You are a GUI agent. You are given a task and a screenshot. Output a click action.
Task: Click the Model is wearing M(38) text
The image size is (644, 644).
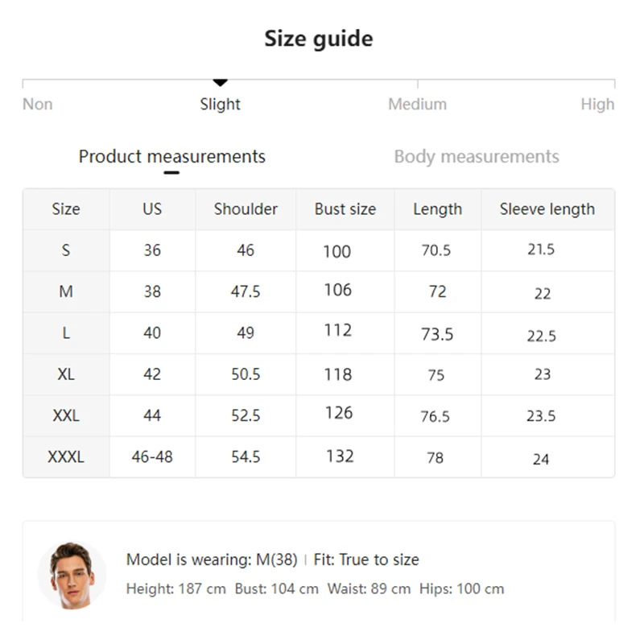pyautogui.click(x=212, y=559)
